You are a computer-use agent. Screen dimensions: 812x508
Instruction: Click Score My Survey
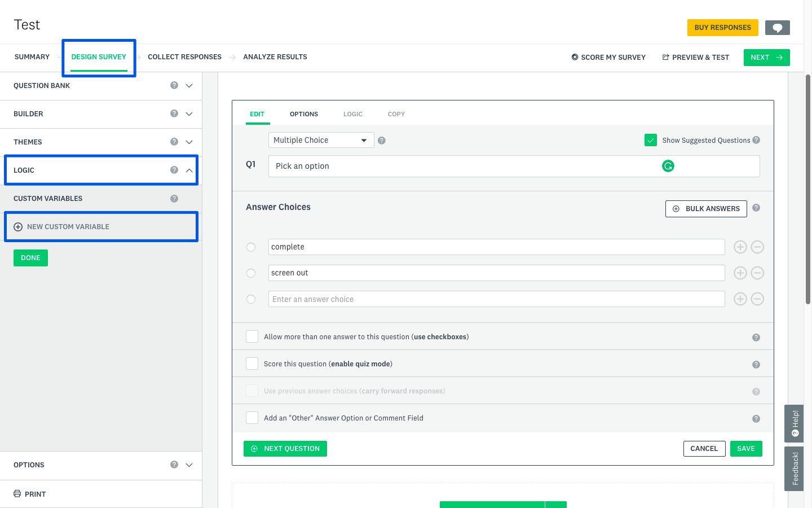click(x=608, y=58)
